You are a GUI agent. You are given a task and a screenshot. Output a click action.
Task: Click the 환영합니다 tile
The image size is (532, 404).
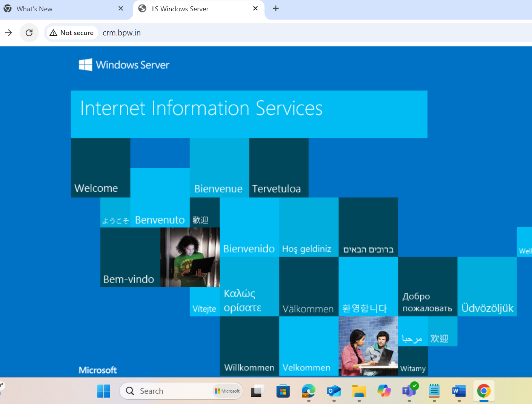[368, 287]
